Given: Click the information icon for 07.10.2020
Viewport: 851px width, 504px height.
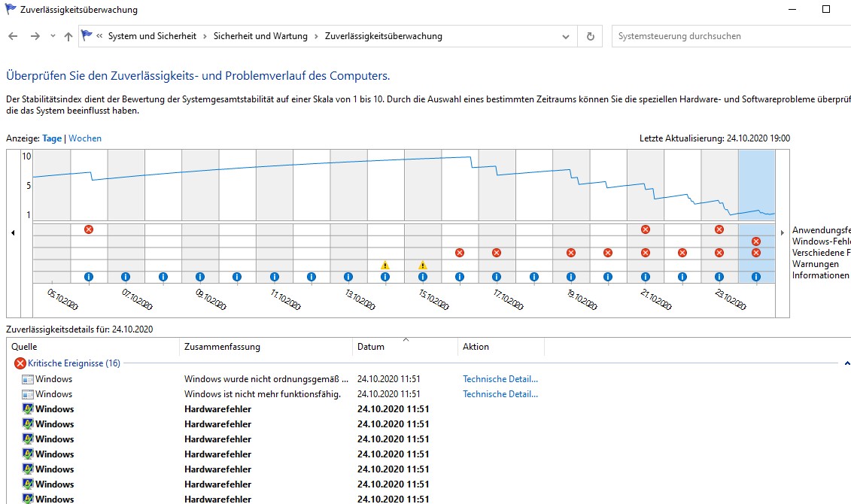Looking at the screenshot, I should [126, 277].
